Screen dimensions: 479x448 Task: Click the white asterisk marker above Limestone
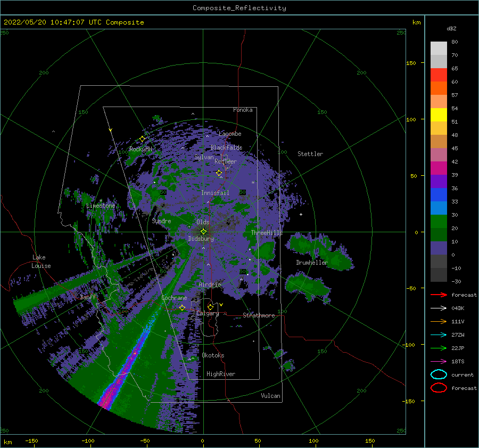pos(101,201)
